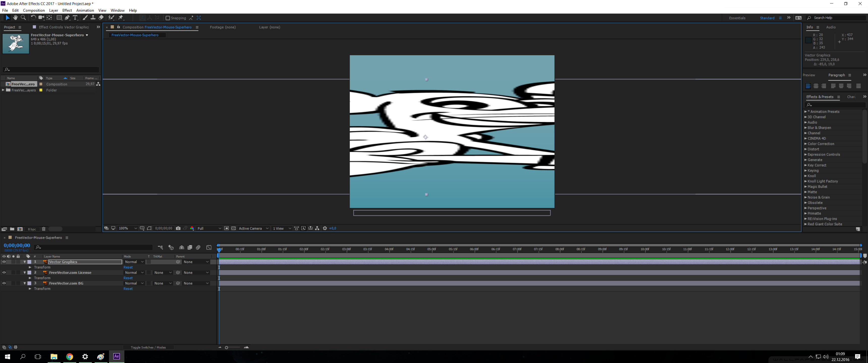Select the Rotation tool
The width and height of the screenshot is (868, 363).
33,17
